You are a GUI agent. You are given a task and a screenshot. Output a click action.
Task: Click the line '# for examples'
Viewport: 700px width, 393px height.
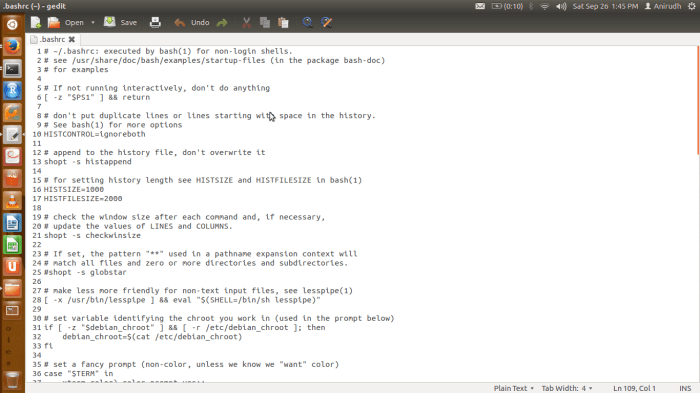76,70
